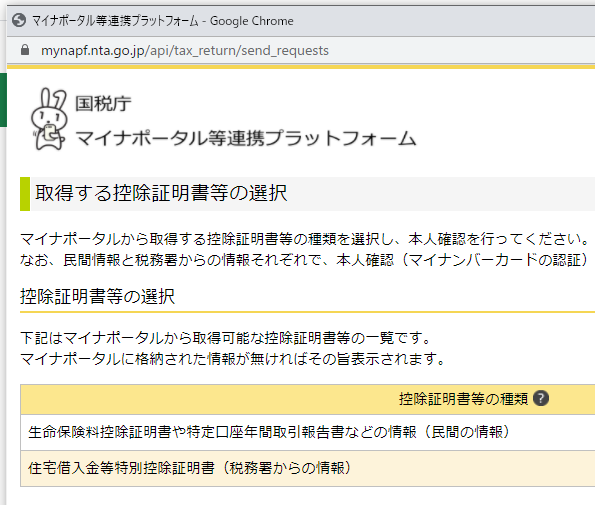Click the line starting 下記はマイナポータルから取得可能
The height and width of the screenshot is (505, 595).
pyautogui.click(x=225, y=338)
